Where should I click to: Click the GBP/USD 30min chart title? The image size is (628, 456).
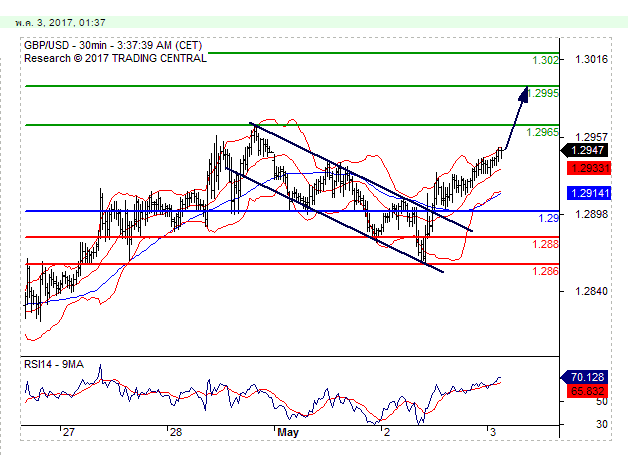click(110, 45)
